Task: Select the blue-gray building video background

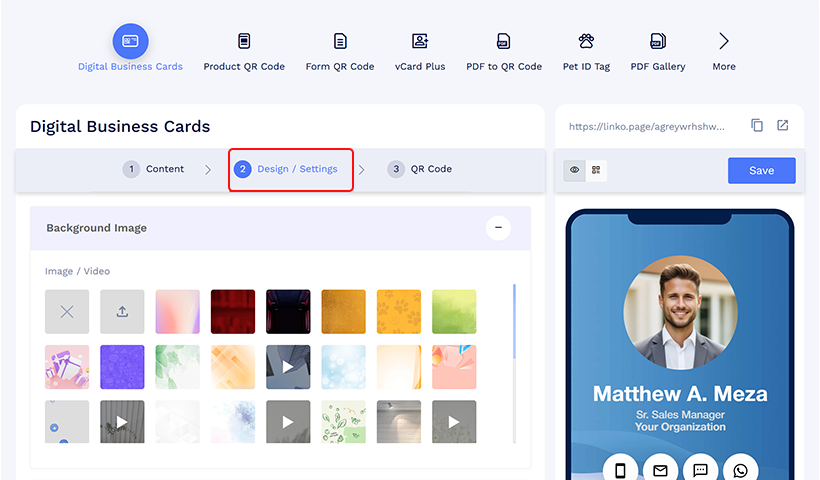Action: click(288, 367)
